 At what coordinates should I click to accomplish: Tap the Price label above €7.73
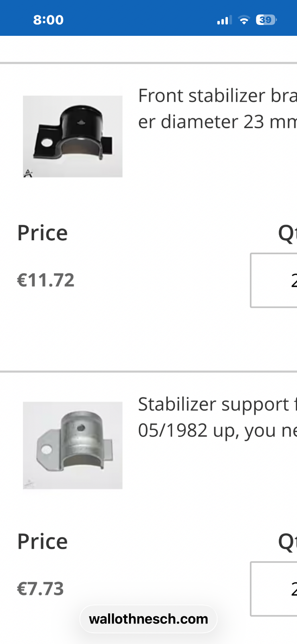click(43, 542)
